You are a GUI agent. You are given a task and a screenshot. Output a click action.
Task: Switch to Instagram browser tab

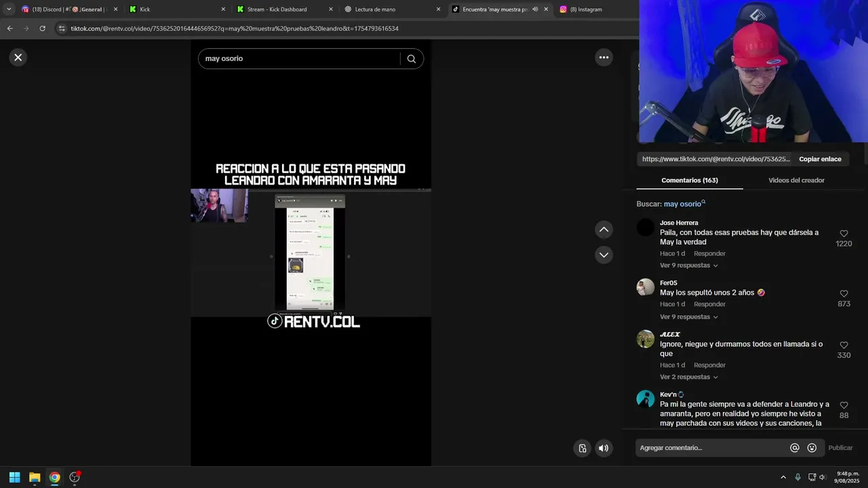[595, 9]
